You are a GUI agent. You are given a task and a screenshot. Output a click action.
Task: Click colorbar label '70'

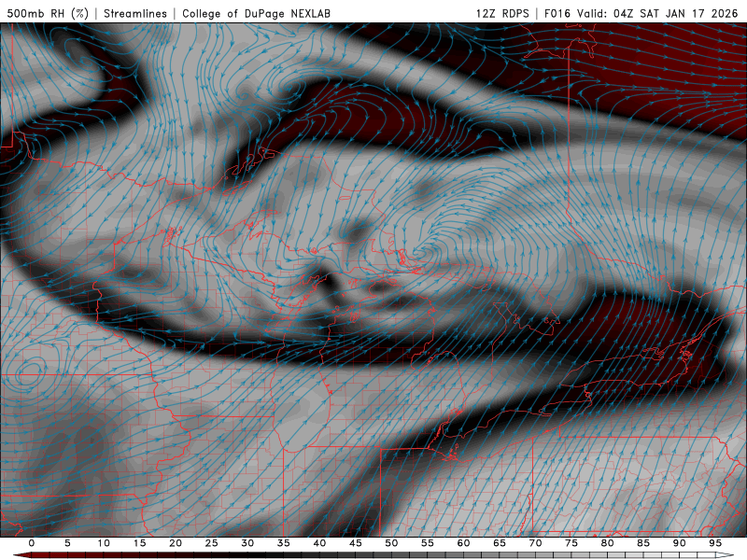535,543
